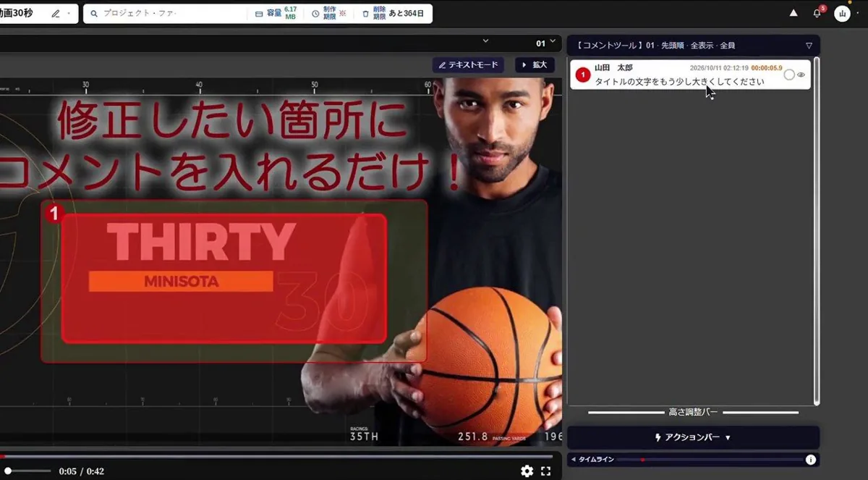Toggle the completion circle on comment 1
Screen dimensions: 868x480
789,75
